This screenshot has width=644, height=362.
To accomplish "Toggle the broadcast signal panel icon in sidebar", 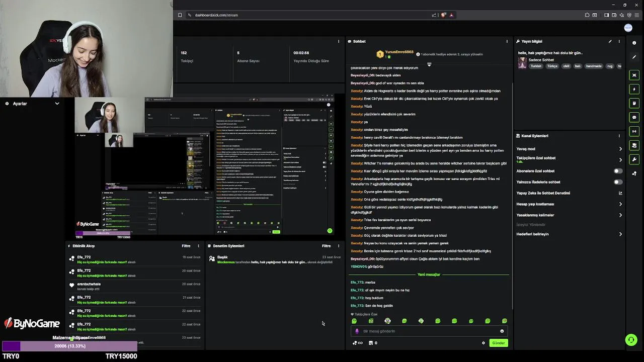I will 634,131.
